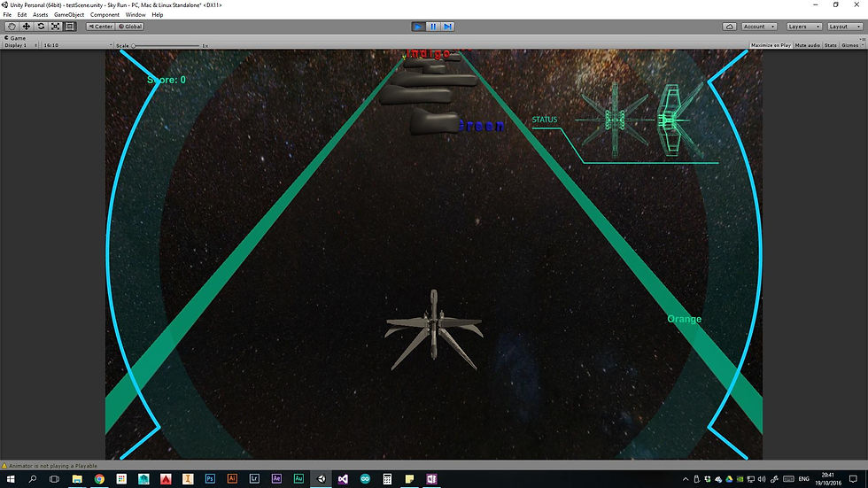Click the blue Green text in game view
Image resolution: width=868 pixels, height=488 pixels.
(482, 126)
